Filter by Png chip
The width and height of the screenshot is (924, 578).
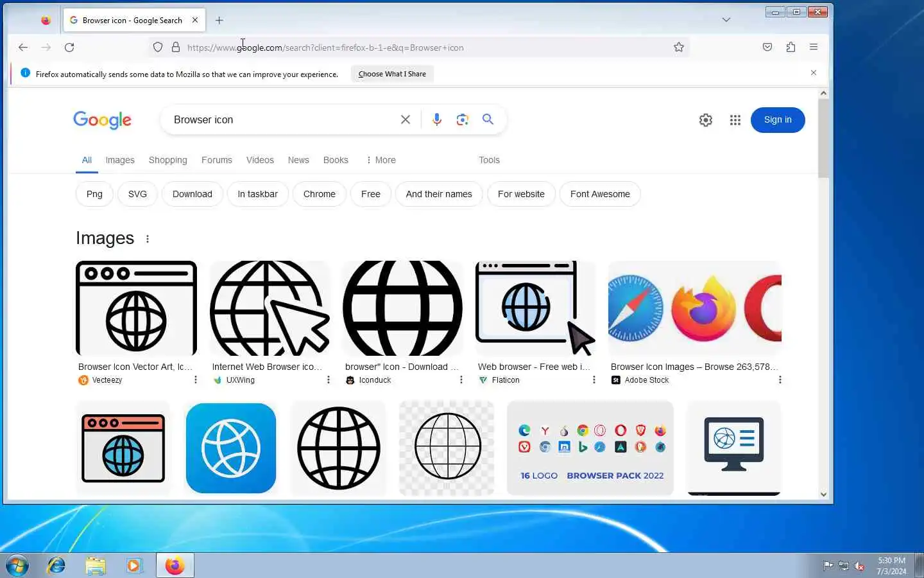tap(94, 194)
